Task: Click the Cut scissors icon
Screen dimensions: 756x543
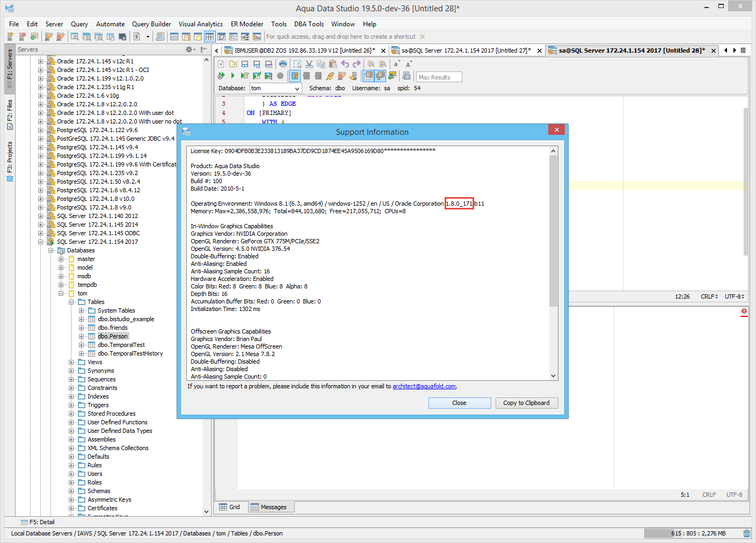Action: 309,64
